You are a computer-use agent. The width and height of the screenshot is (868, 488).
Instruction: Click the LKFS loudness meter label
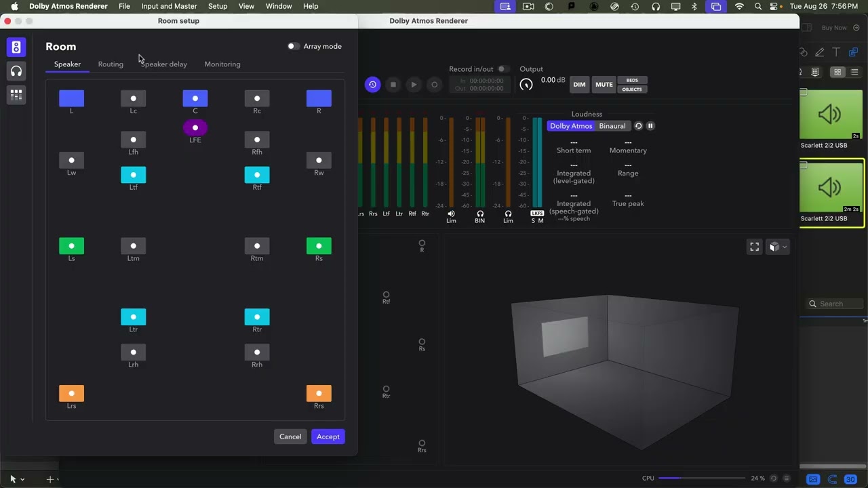coord(537,213)
